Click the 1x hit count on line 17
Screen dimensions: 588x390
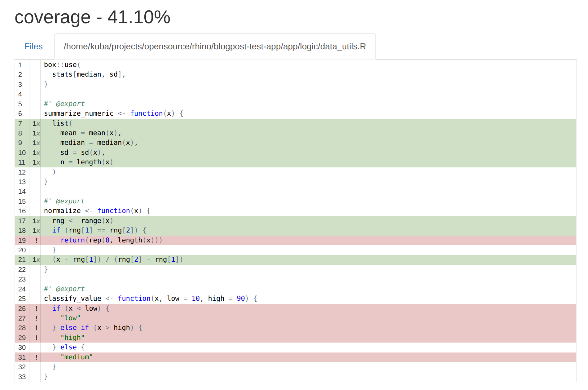pos(36,221)
